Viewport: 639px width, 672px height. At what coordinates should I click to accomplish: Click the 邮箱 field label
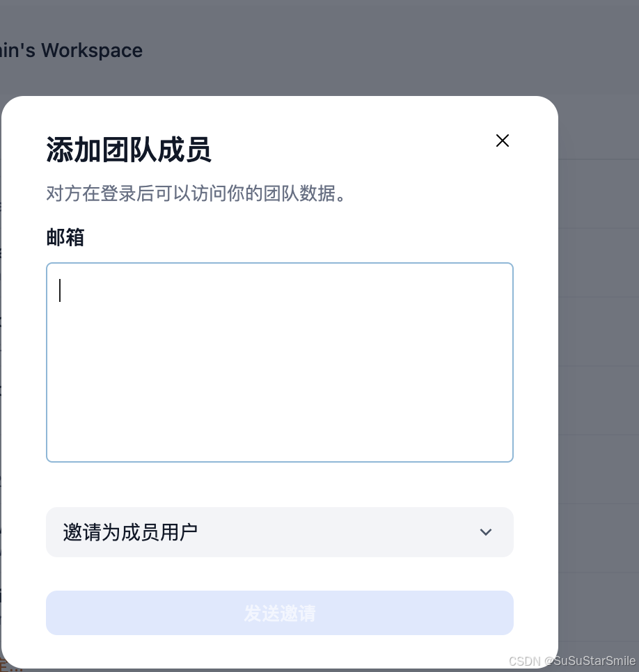[x=65, y=237]
